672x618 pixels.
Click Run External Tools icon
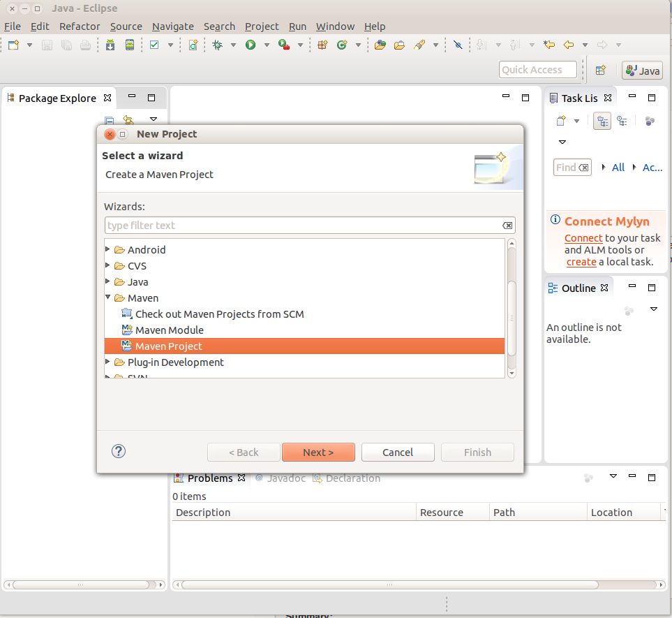coord(284,45)
